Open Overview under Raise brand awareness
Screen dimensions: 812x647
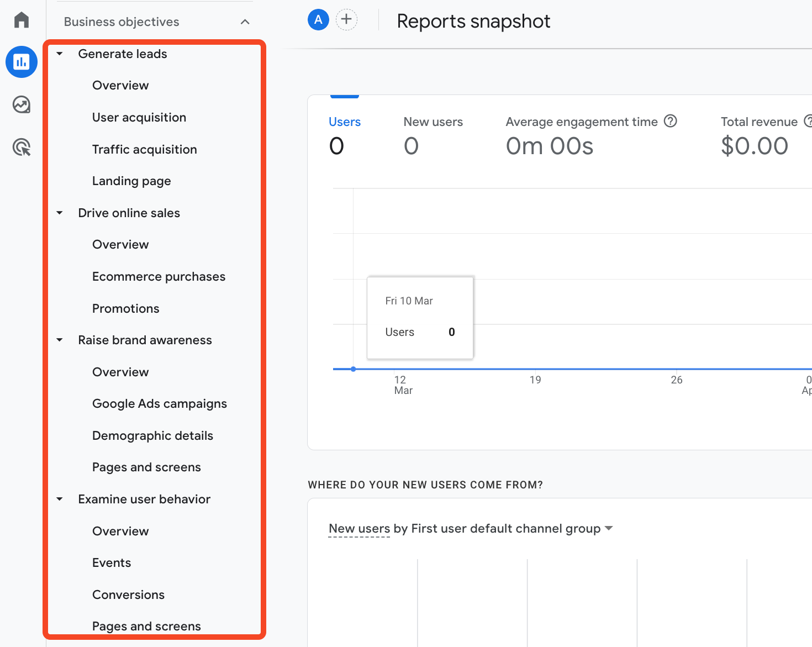pyautogui.click(x=120, y=372)
